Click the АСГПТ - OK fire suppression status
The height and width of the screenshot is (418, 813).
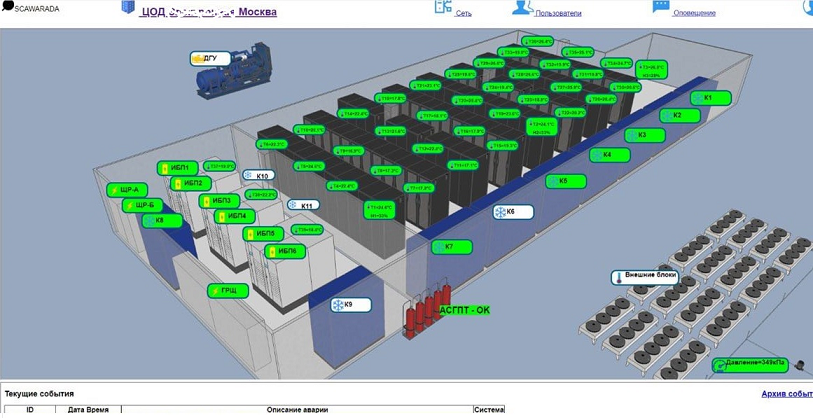tap(465, 310)
